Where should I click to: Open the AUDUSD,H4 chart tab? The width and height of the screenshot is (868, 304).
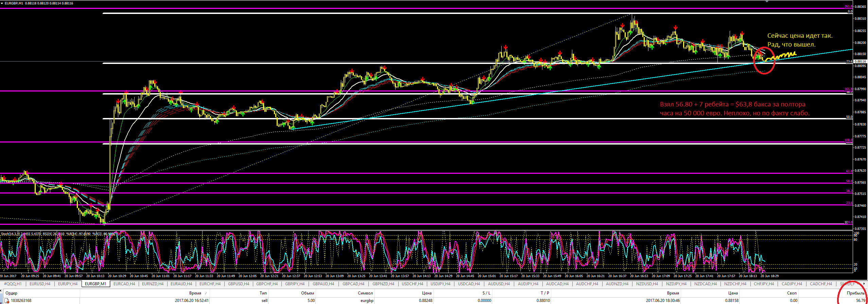pyautogui.click(x=499, y=284)
